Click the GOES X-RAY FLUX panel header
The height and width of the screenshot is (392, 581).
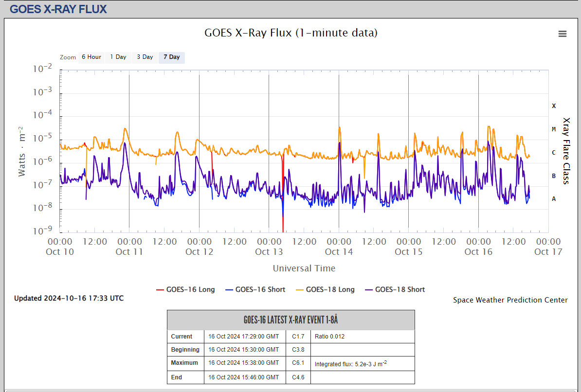[58, 9]
